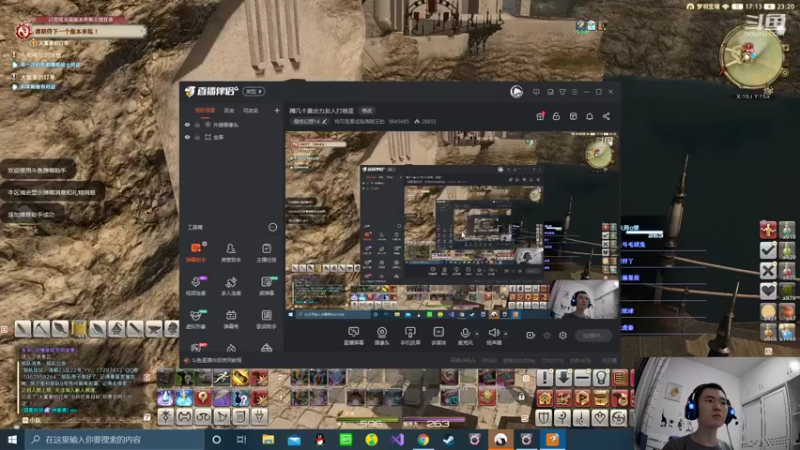Open the layout box icon beside the bell
Viewport: 800px width, 450px height.
[x=573, y=116]
